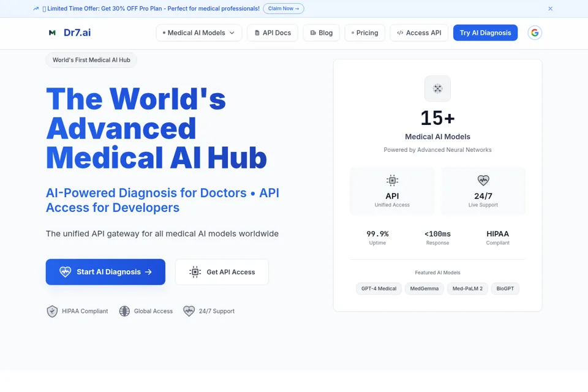Screen dimensions: 588x392
Task: Click the <100ms Response stat
Action: 437,238
